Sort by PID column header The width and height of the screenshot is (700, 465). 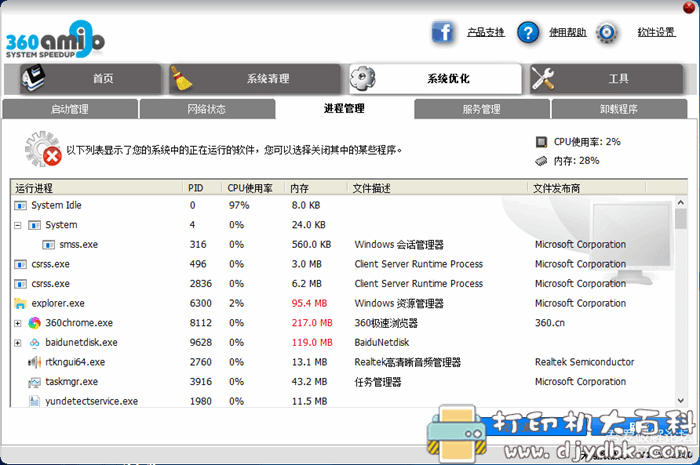click(203, 188)
